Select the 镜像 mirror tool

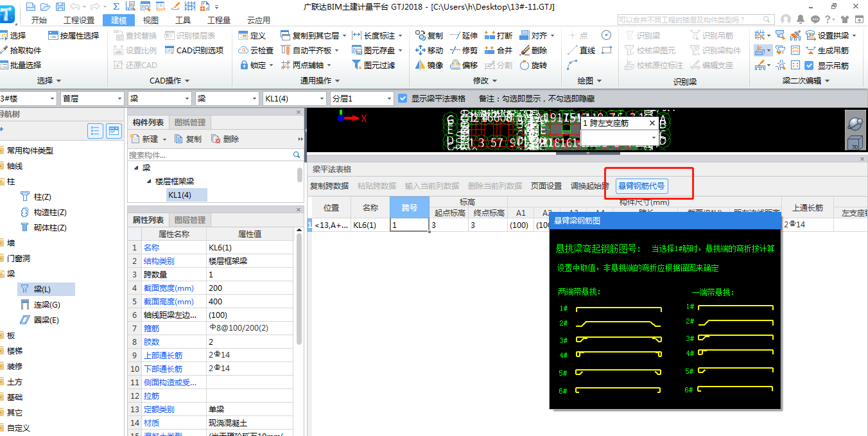pos(429,65)
